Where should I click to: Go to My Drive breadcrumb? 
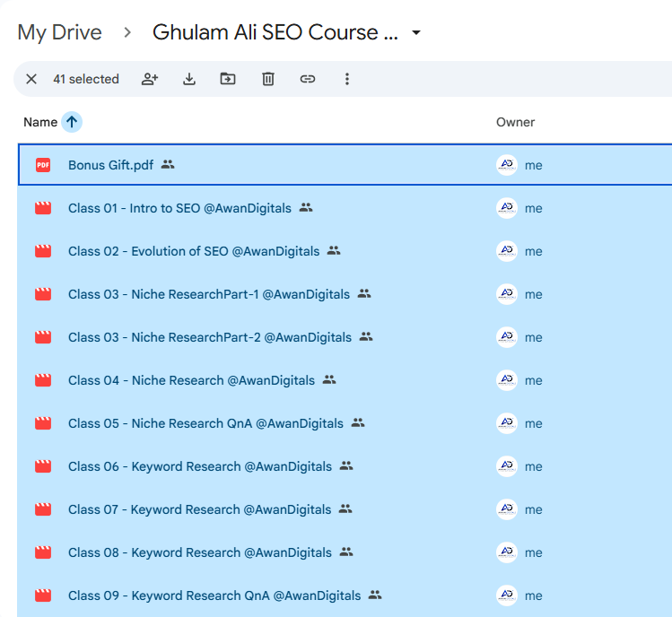(59, 32)
